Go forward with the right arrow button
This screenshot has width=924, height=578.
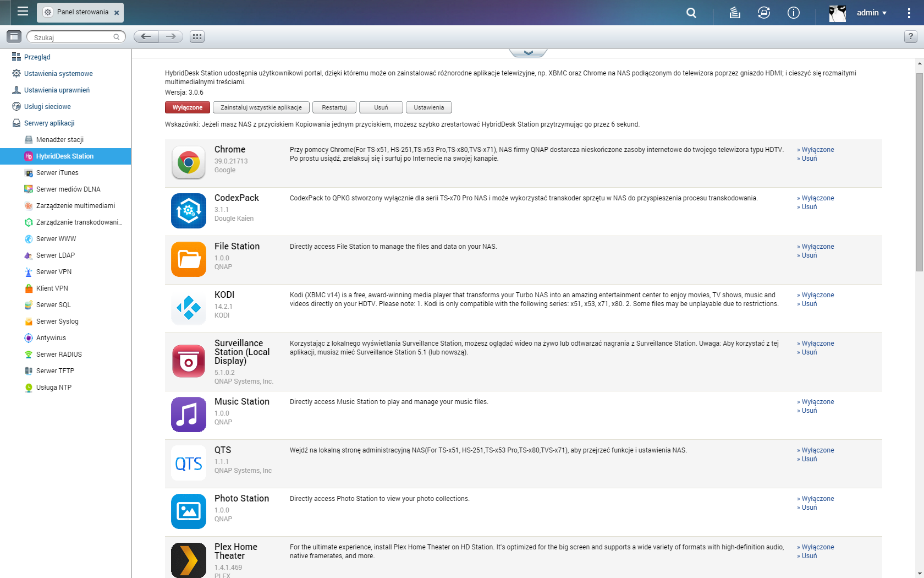tap(171, 36)
